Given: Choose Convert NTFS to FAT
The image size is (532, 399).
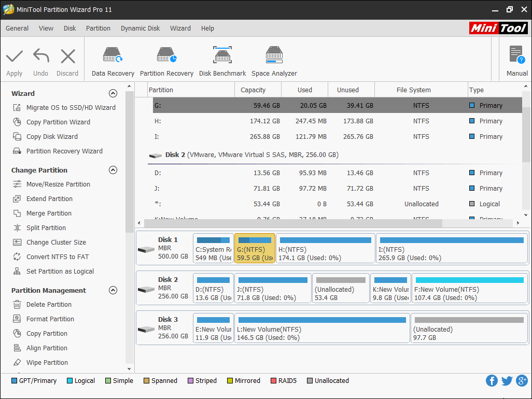Looking at the screenshot, I should point(51,257).
